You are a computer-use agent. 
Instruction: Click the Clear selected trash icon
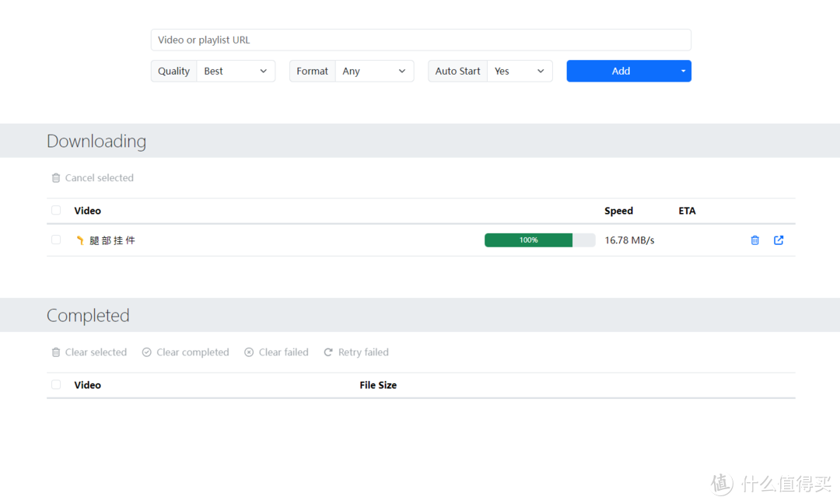[56, 352]
